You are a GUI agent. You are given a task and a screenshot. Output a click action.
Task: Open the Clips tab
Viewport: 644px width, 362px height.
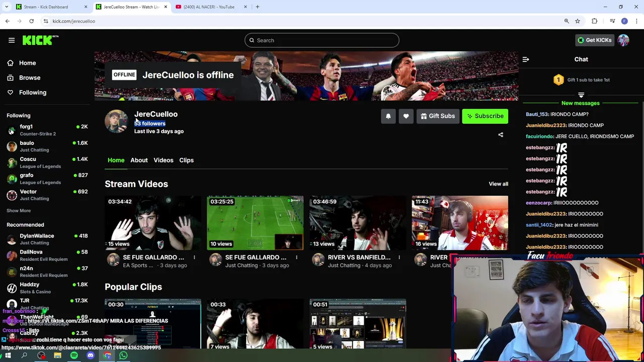187,160
